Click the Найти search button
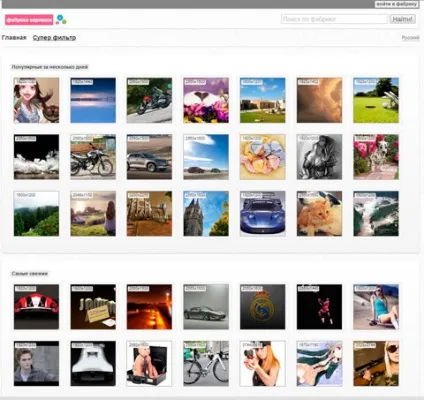This screenshot has height=400, width=424. pyautogui.click(x=402, y=19)
